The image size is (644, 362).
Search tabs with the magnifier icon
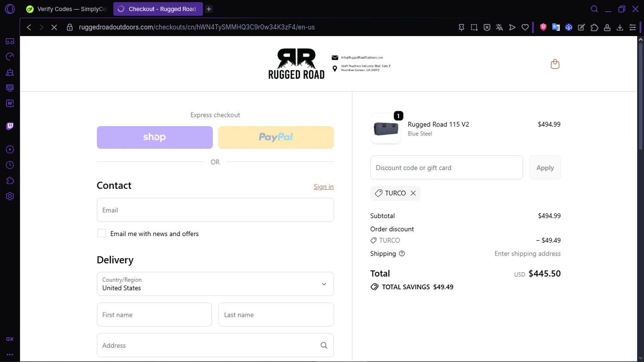pyautogui.click(x=594, y=9)
